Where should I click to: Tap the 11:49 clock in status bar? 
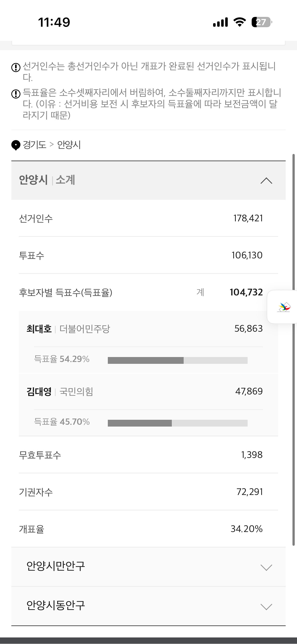54,22
